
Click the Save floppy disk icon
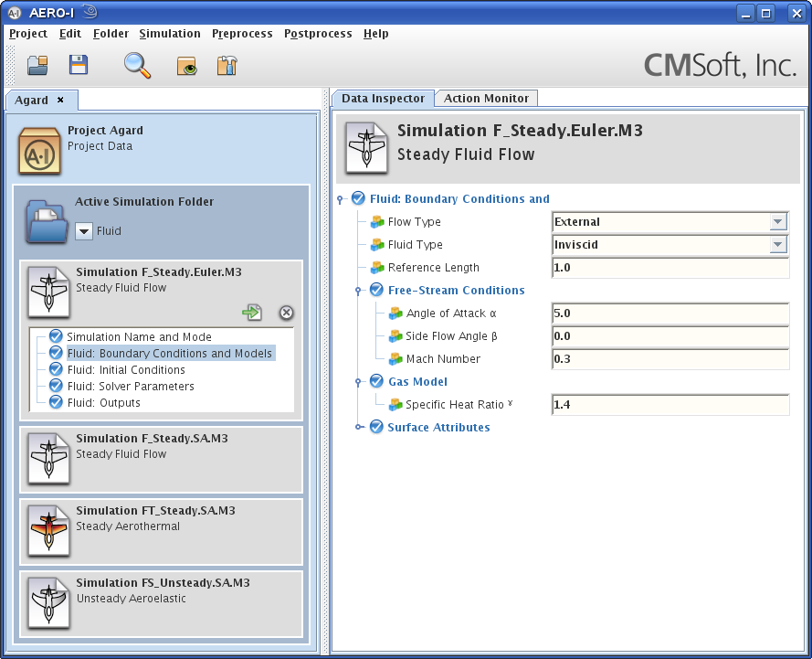(x=79, y=65)
